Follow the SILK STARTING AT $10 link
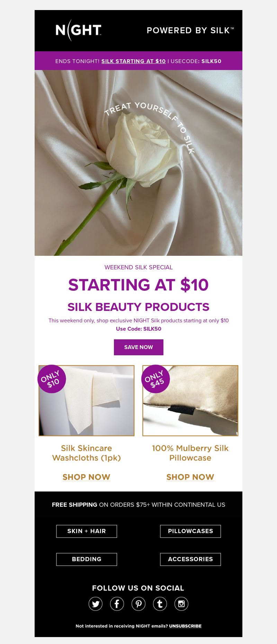 133,61
